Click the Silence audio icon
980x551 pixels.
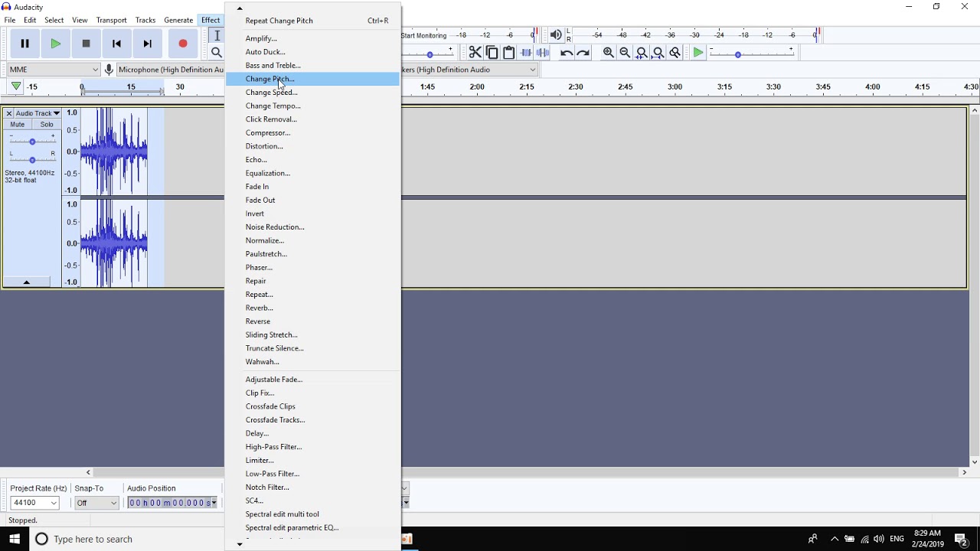pos(543,53)
